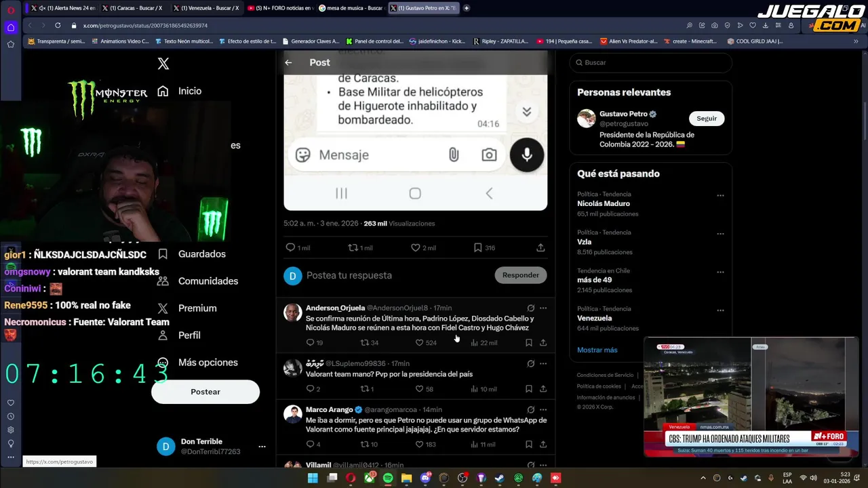Open more options on Marco Arango's reply
The width and height of the screenshot is (868, 488).
[x=543, y=409]
